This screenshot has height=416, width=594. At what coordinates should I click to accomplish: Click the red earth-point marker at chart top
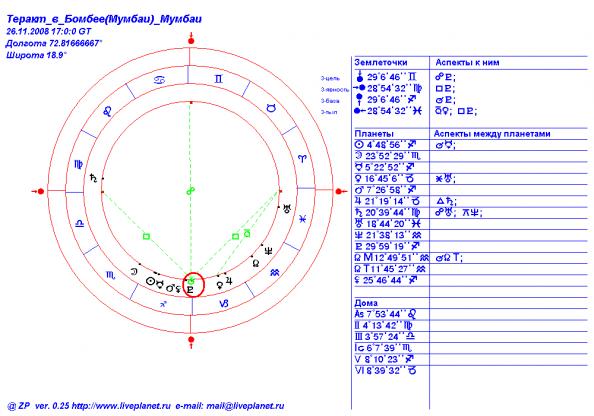(x=191, y=39)
